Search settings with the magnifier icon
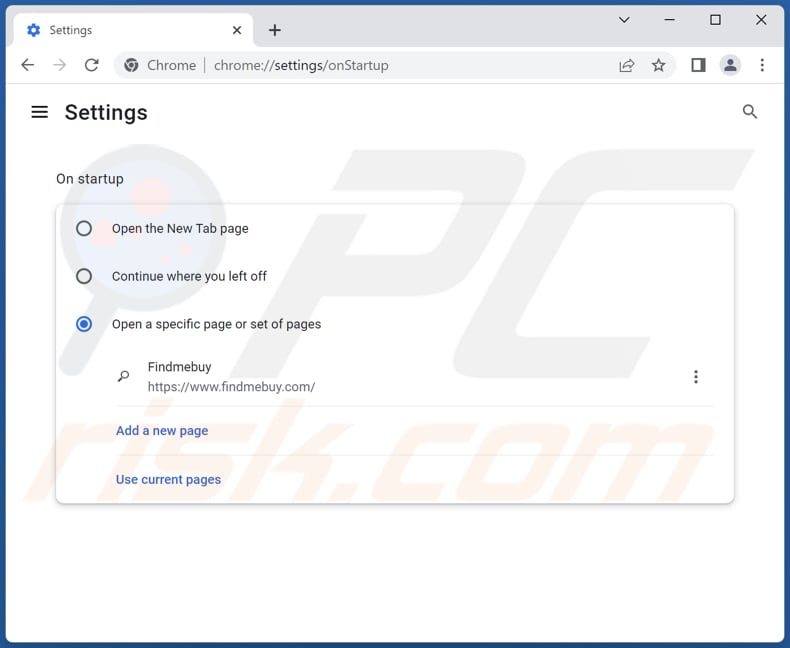Viewport: 790px width, 648px height. point(750,111)
